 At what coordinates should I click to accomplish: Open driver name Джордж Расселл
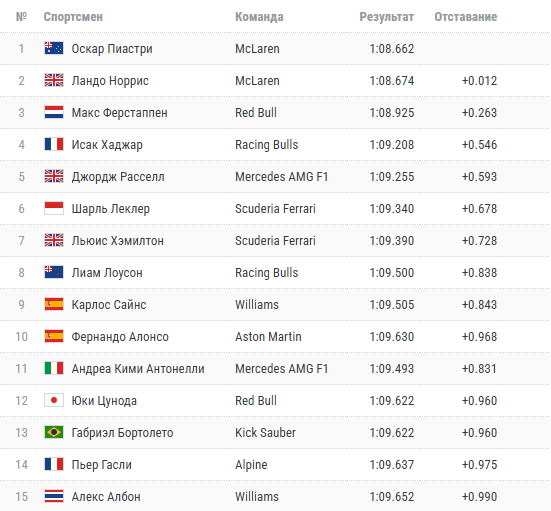(118, 177)
